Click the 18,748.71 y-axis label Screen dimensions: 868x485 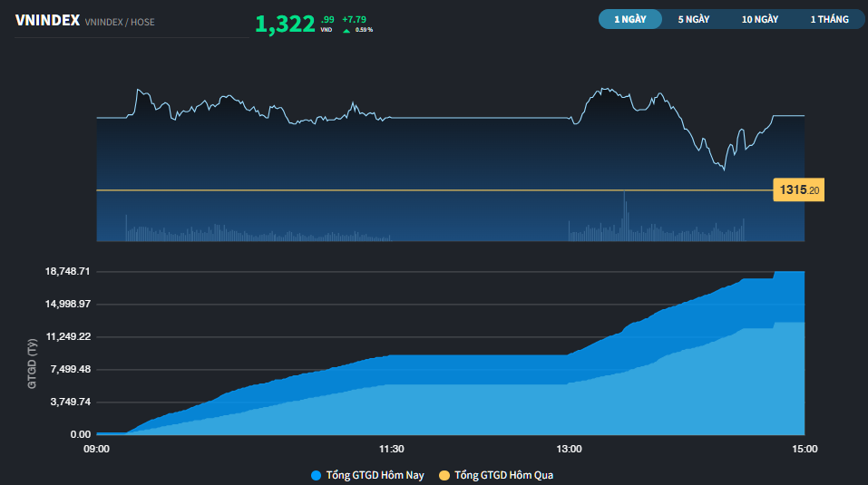pyautogui.click(x=69, y=272)
